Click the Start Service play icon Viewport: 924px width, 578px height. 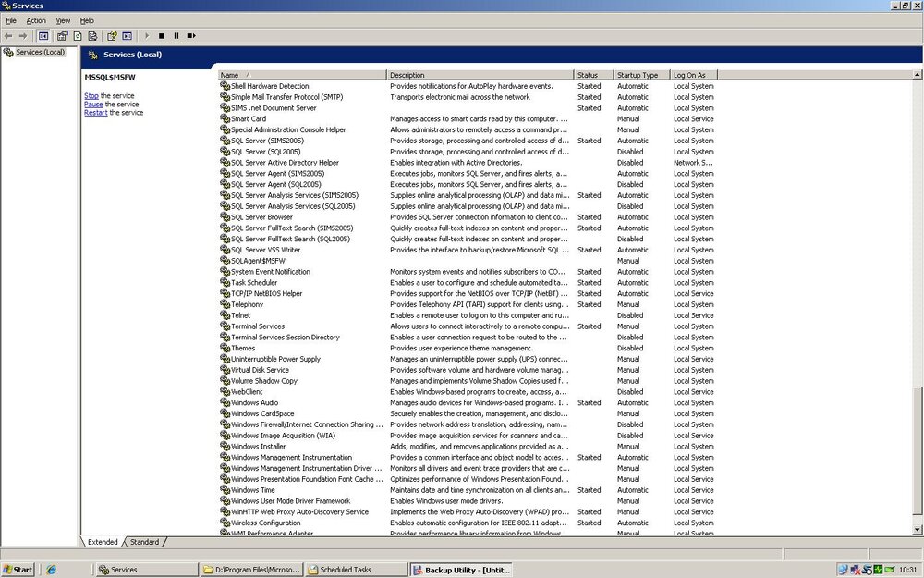pyautogui.click(x=147, y=36)
